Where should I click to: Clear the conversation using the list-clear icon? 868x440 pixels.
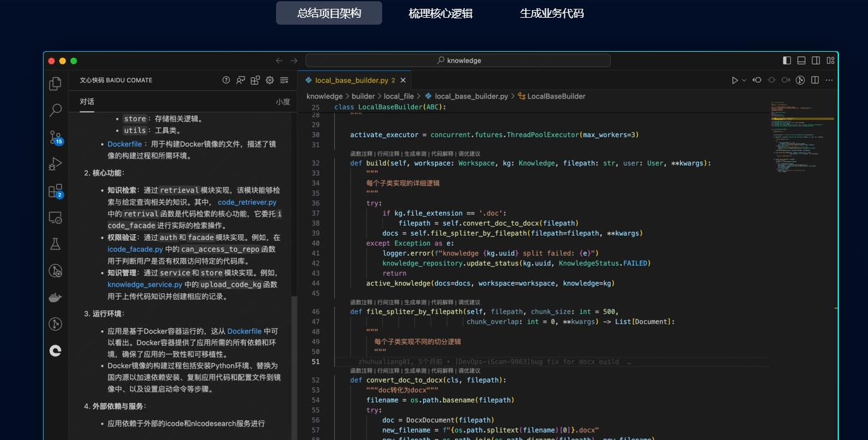pos(284,80)
